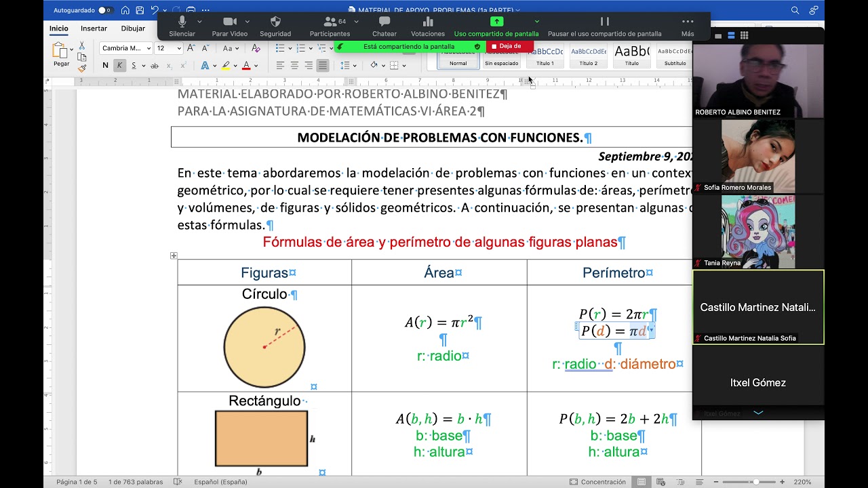Open the font color dropdown arrow
The width and height of the screenshot is (868, 488).
tap(256, 66)
